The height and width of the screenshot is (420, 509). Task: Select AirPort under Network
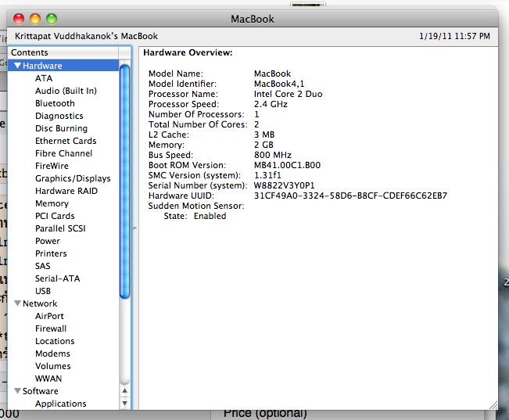tap(49, 316)
